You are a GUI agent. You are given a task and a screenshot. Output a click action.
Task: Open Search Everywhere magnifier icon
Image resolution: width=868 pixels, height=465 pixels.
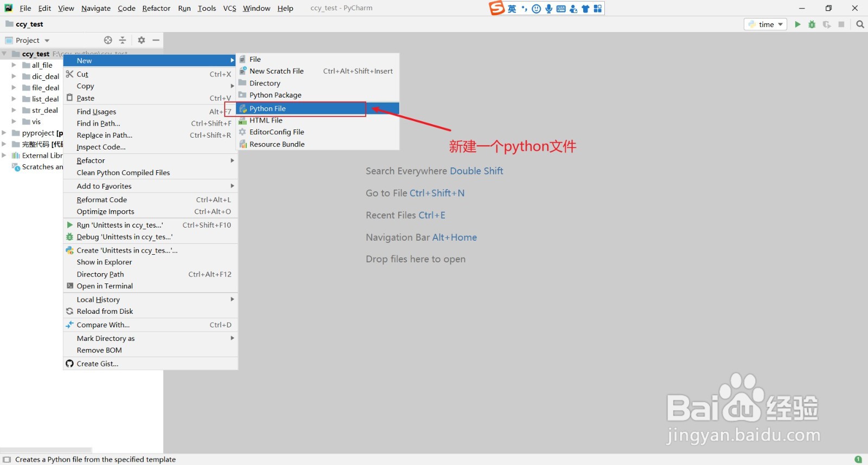[860, 24]
